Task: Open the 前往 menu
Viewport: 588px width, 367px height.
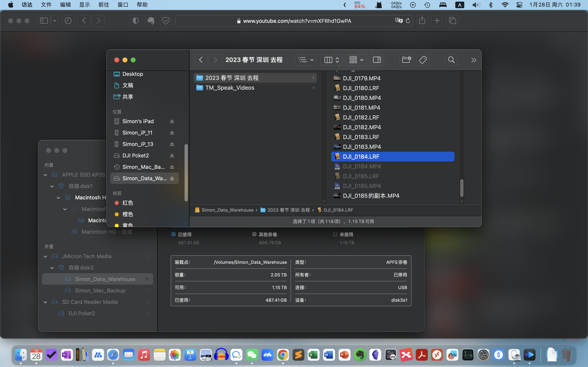Action: click(104, 5)
